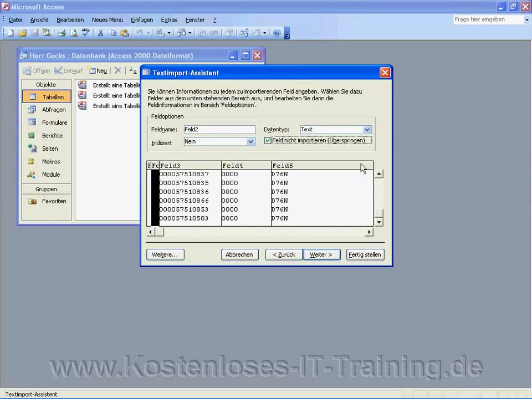The image size is (532, 399).
Task: Click the New database toolbar icon
Action: [11, 33]
